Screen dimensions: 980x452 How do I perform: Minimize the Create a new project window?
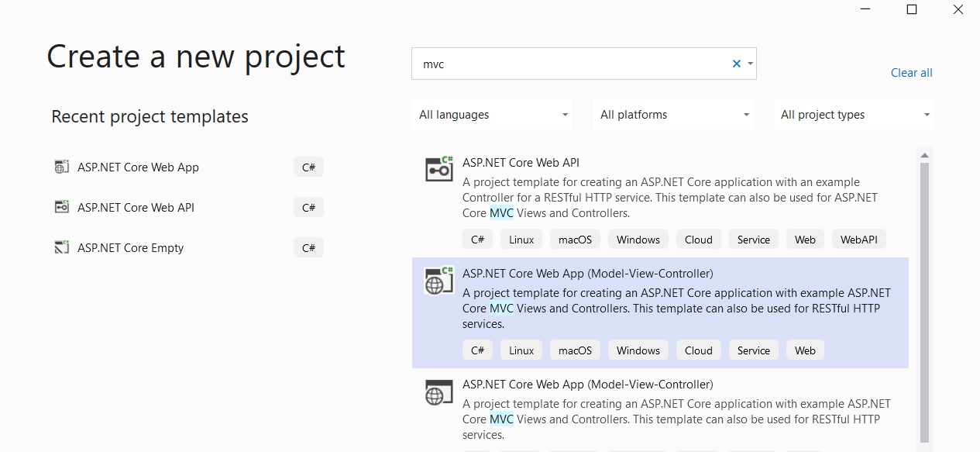tap(864, 9)
